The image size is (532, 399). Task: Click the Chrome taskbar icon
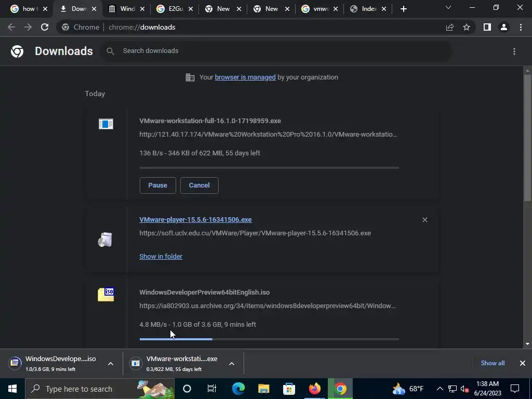(340, 389)
